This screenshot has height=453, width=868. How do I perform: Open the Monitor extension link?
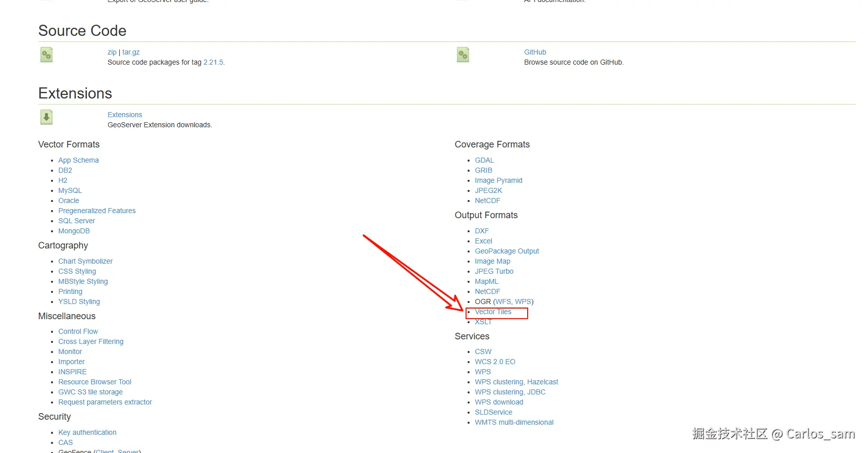point(70,351)
